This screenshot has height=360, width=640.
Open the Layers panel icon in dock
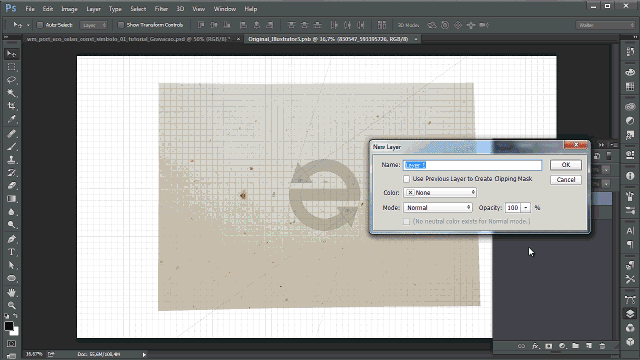point(630,313)
